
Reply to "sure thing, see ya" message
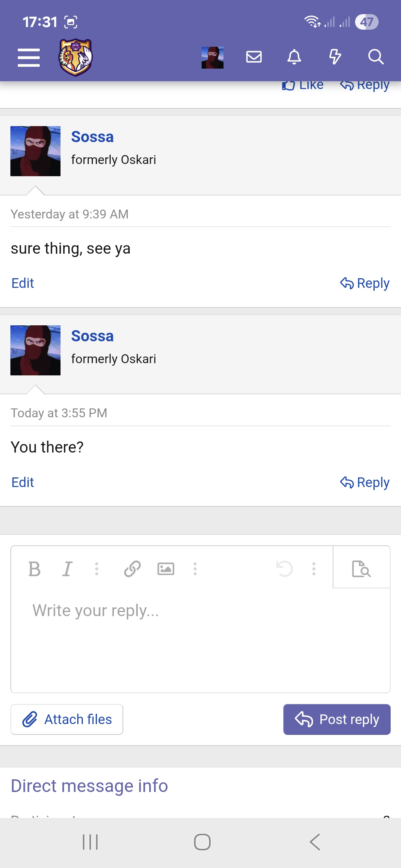(x=365, y=283)
